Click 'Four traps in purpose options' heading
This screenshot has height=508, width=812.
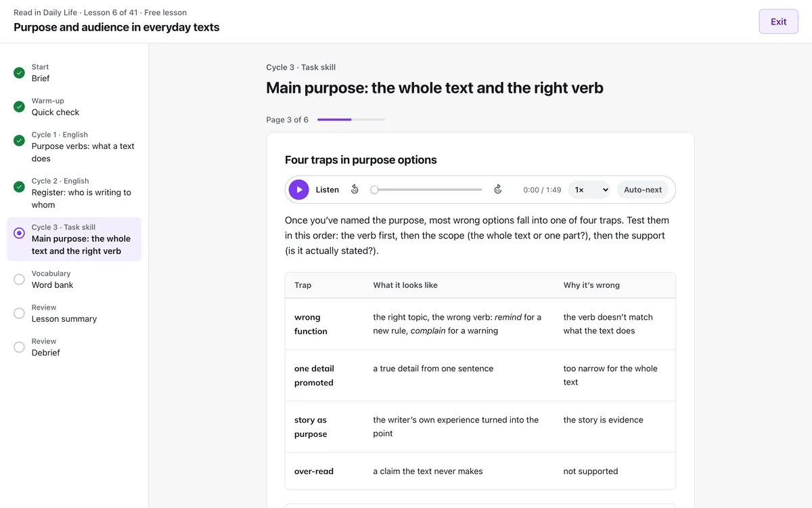point(361,160)
